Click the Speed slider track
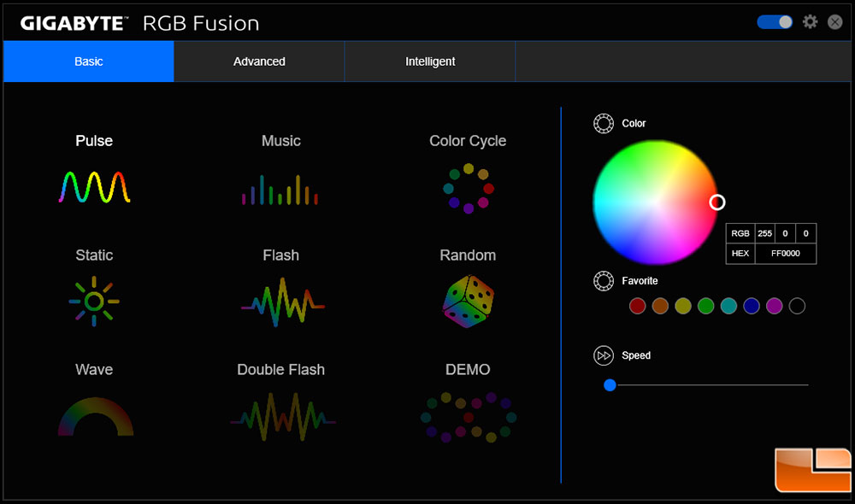Image resolution: width=855 pixels, height=504 pixels. coord(712,385)
